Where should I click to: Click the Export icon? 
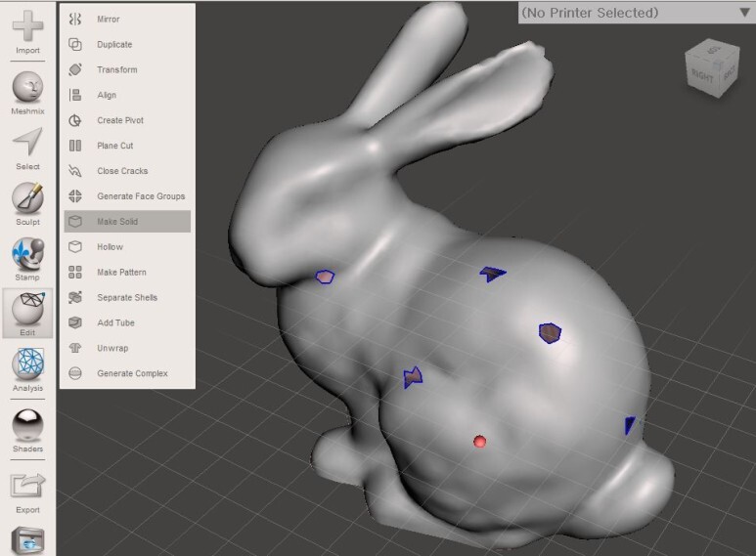[27, 486]
